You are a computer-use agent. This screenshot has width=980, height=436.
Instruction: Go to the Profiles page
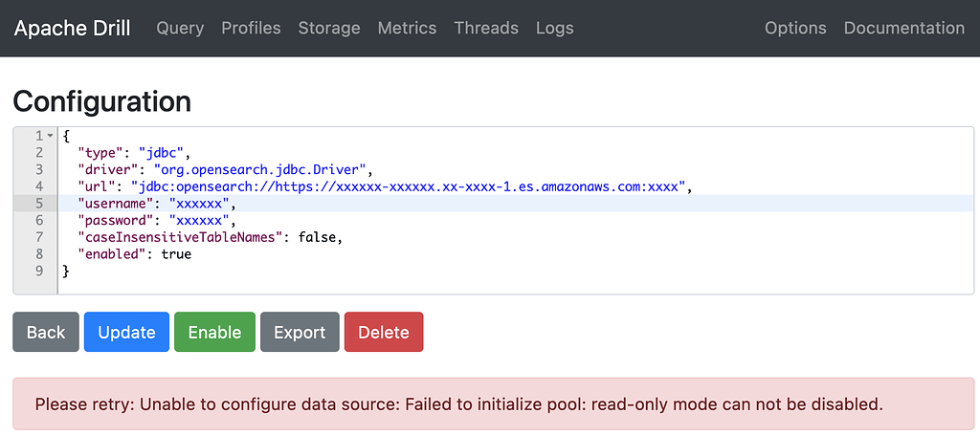click(x=251, y=28)
